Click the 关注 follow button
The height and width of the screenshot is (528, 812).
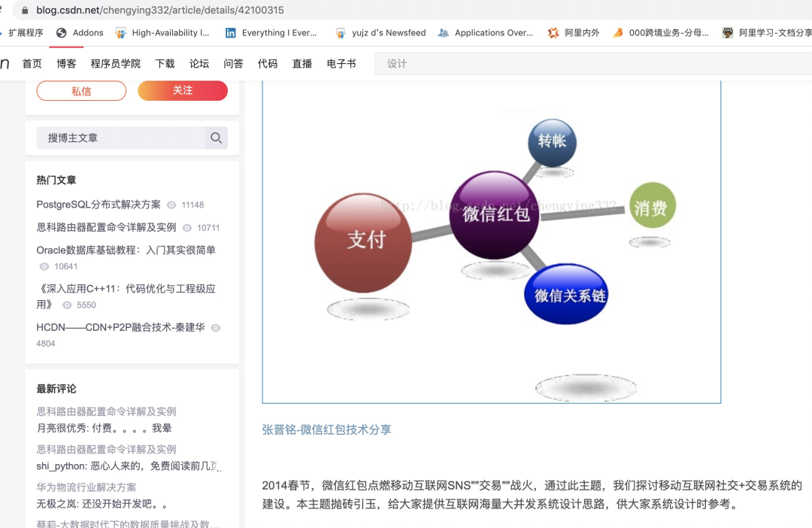pyautogui.click(x=183, y=91)
